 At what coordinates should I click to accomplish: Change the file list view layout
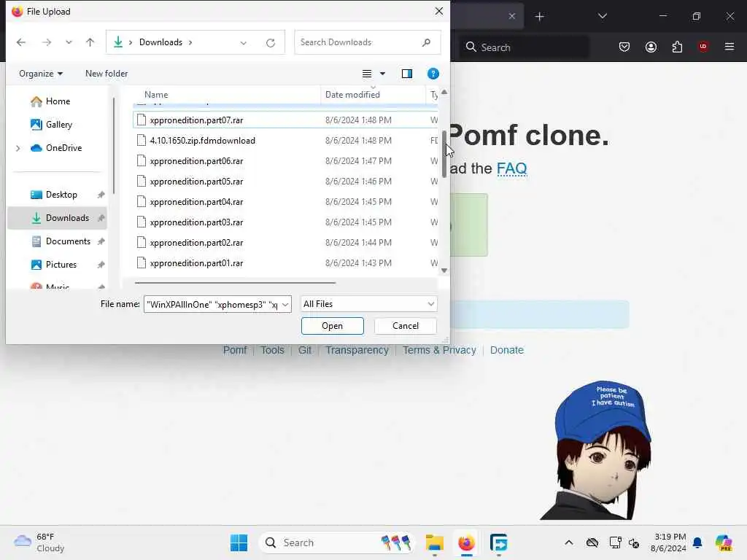(367, 74)
